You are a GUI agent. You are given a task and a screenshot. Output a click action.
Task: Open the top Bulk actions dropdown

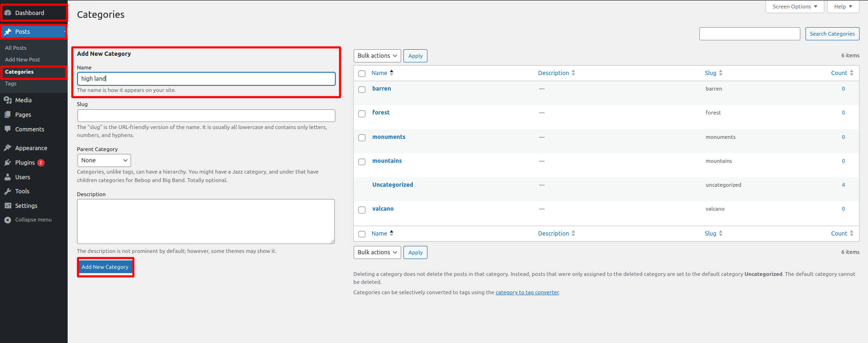pos(377,56)
